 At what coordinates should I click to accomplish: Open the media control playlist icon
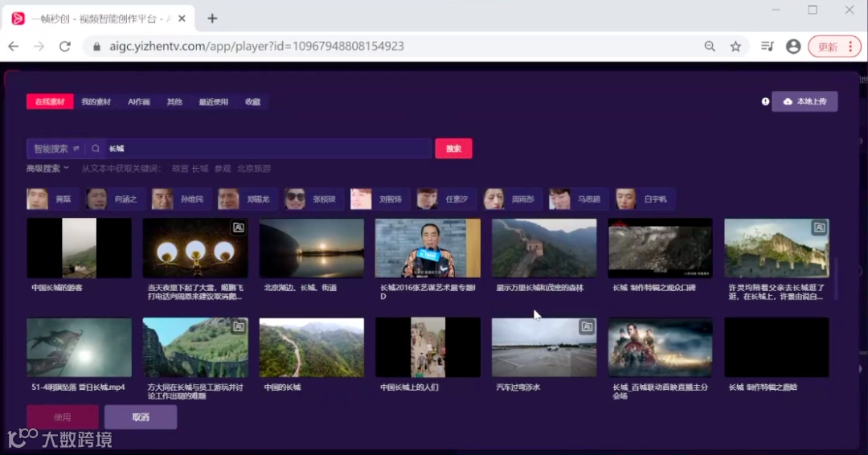click(x=768, y=47)
